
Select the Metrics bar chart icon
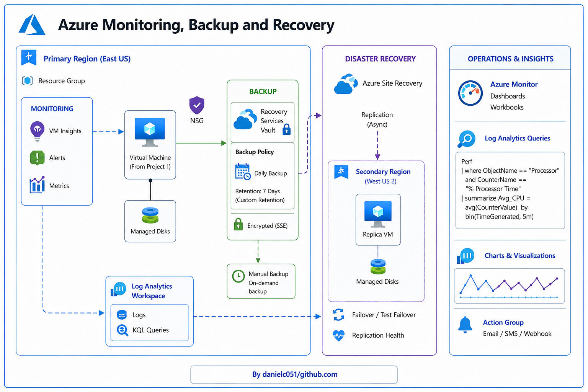pyautogui.click(x=37, y=185)
